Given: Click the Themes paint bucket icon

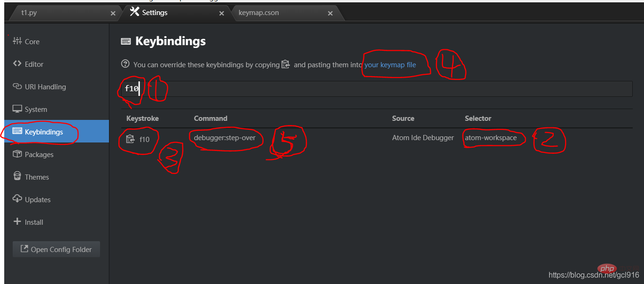Looking at the screenshot, I should tap(17, 176).
